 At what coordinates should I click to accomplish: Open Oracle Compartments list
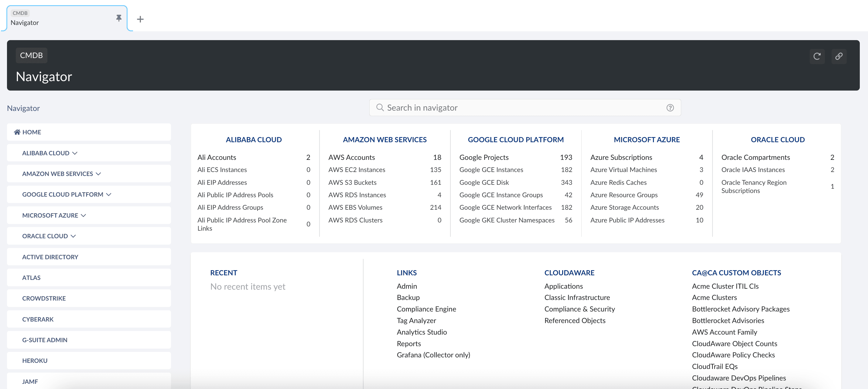[755, 157]
